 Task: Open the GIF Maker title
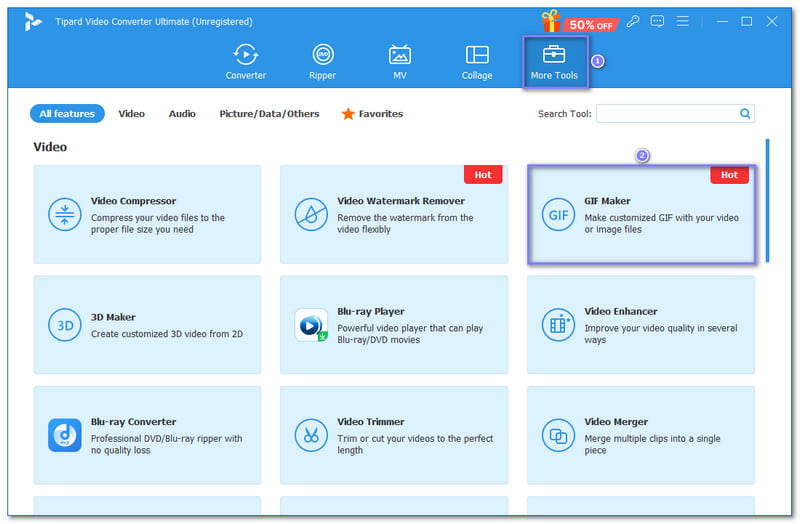click(607, 201)
